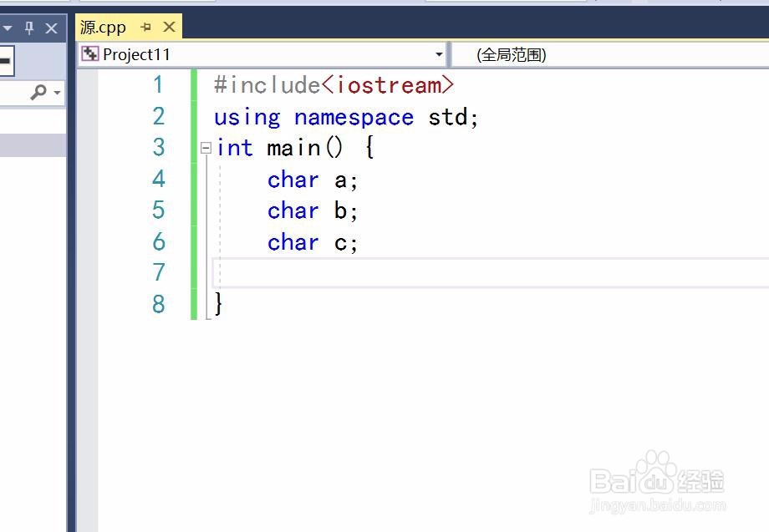Close the left tool panel with its X
This screenshot has width=769, height=532.
point(52,28)
